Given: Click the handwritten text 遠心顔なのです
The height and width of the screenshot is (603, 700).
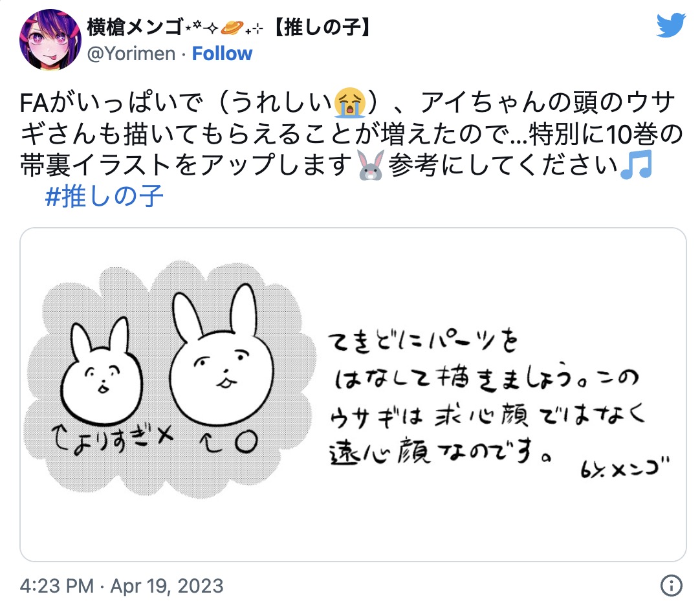Looking at the screenshot, I should pos(441,452).
